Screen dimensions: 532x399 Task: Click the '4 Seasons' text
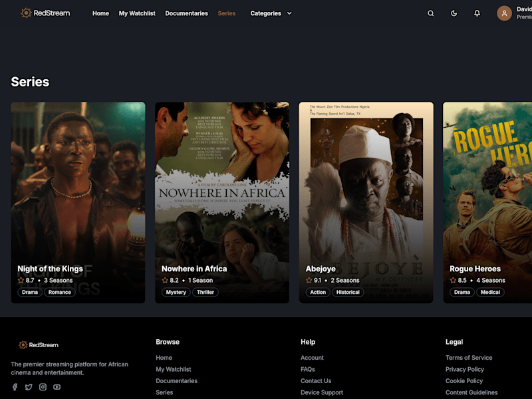click(491, 280)
